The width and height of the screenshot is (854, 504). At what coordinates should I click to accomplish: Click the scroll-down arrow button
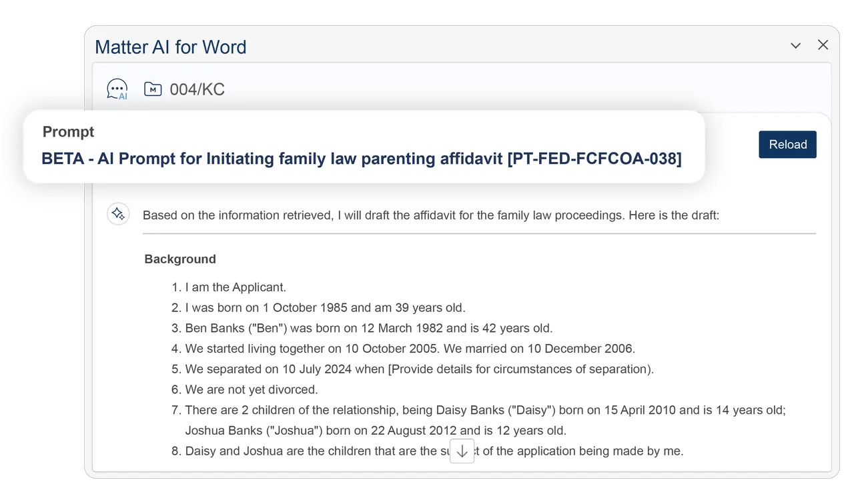point(462,451)
